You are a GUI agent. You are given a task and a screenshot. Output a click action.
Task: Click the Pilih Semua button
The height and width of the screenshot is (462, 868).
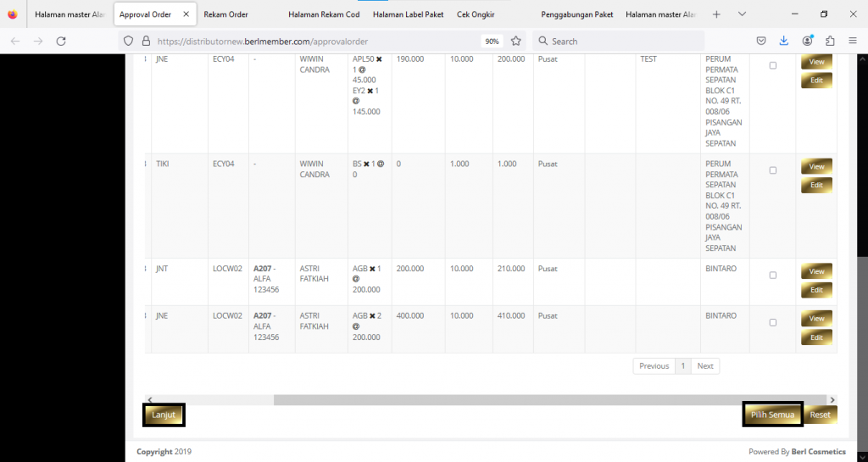pos(772,415)
